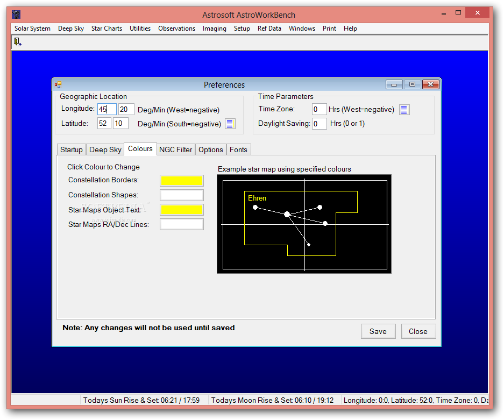This screenshot has height=420, width=504.
Task: Click the Preferences window red X button
Action: (x=431, y=84)
